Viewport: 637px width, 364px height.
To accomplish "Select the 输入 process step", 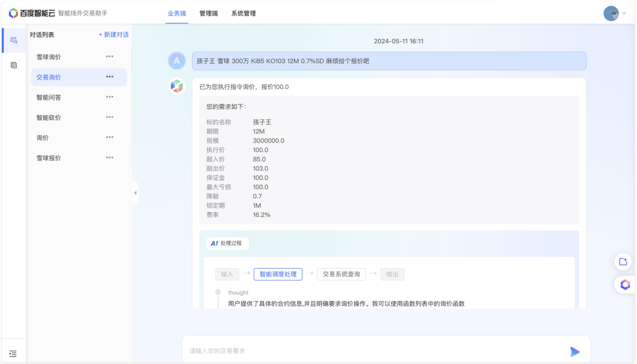I will click(x=227, y=274).
